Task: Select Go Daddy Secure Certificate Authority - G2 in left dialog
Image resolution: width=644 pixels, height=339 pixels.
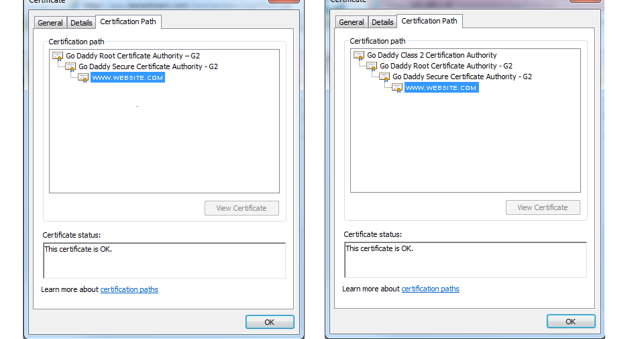Action: click(x=148, y=66)
